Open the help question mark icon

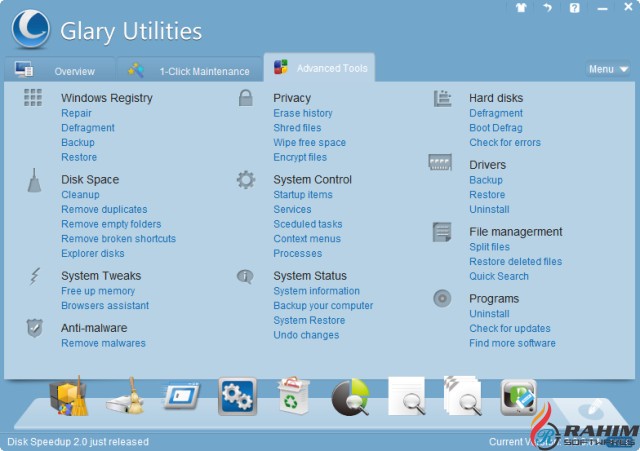tap(575, 8)
